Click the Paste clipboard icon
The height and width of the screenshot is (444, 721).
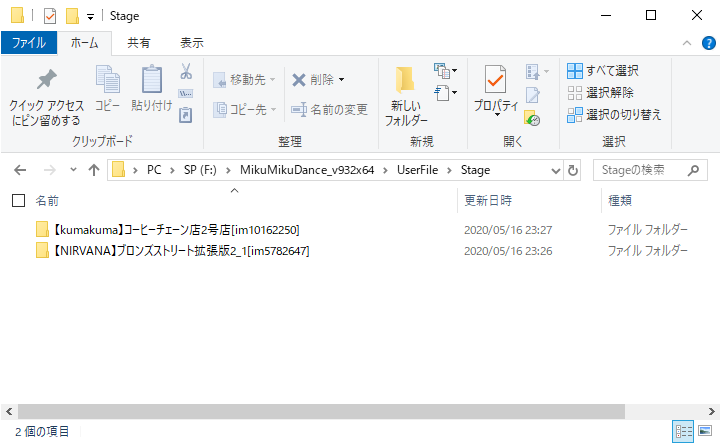[152, 79]
